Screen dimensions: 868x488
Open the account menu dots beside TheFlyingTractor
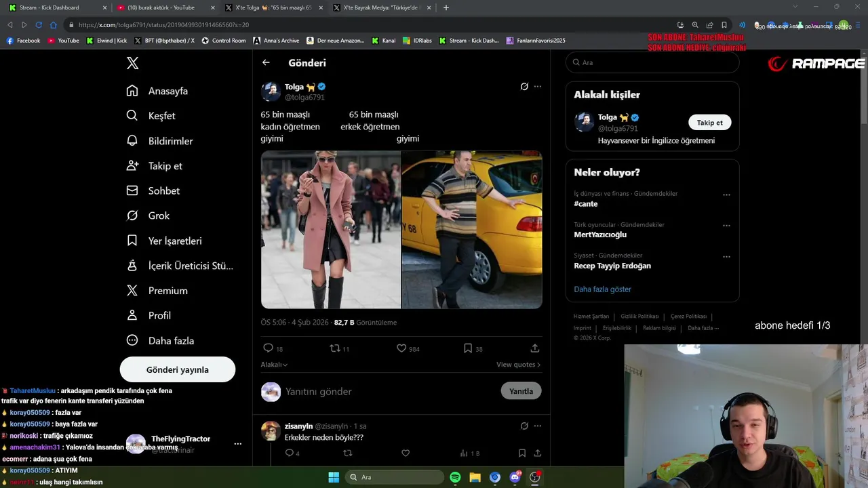238,444
